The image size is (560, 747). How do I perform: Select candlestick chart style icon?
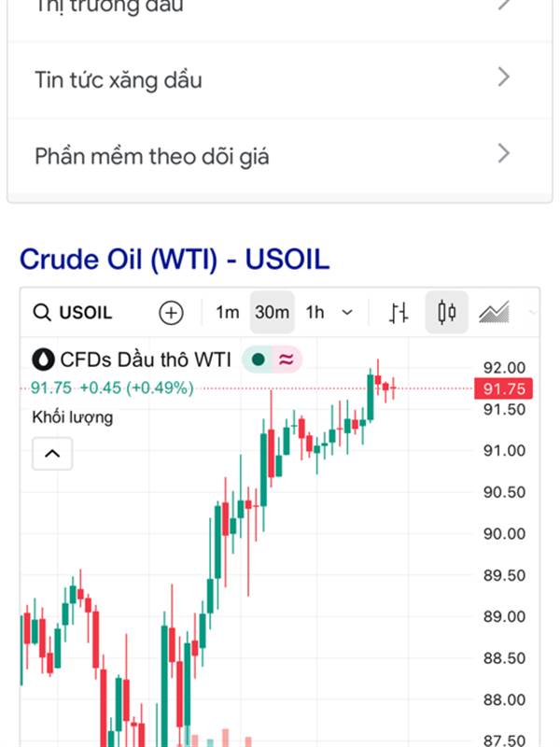pos(447,313)
